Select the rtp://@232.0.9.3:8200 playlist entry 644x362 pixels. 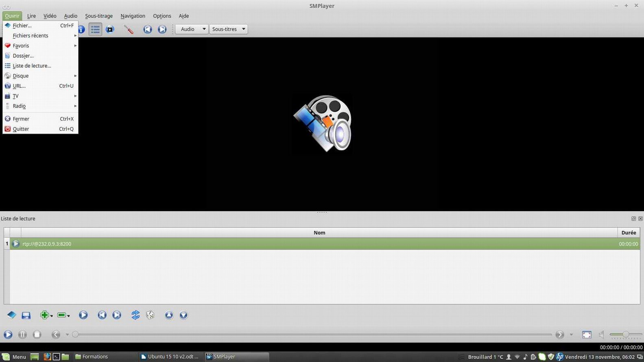pos(47,244)
